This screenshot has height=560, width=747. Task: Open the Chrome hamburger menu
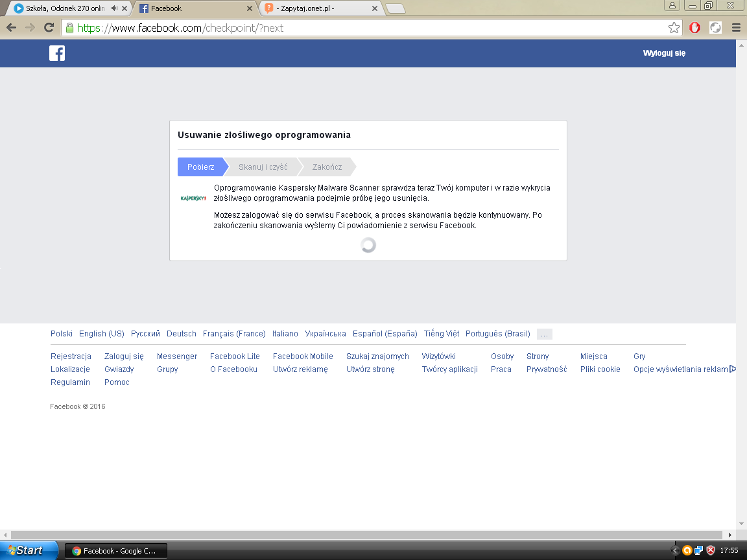coord(735,28)
